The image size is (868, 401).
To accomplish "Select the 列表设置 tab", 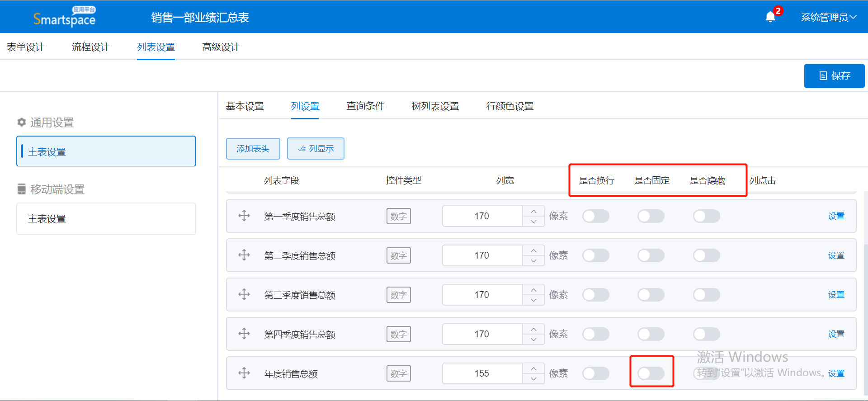I will (156, 47).
